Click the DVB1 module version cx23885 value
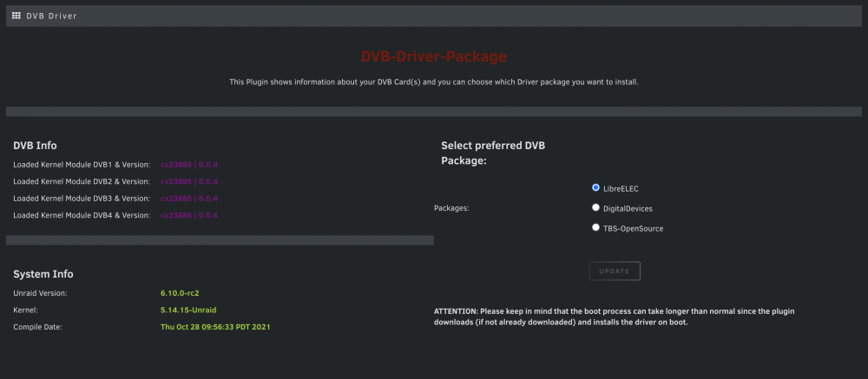This screenshot has height=379, width=868. (x=189, y=165)
